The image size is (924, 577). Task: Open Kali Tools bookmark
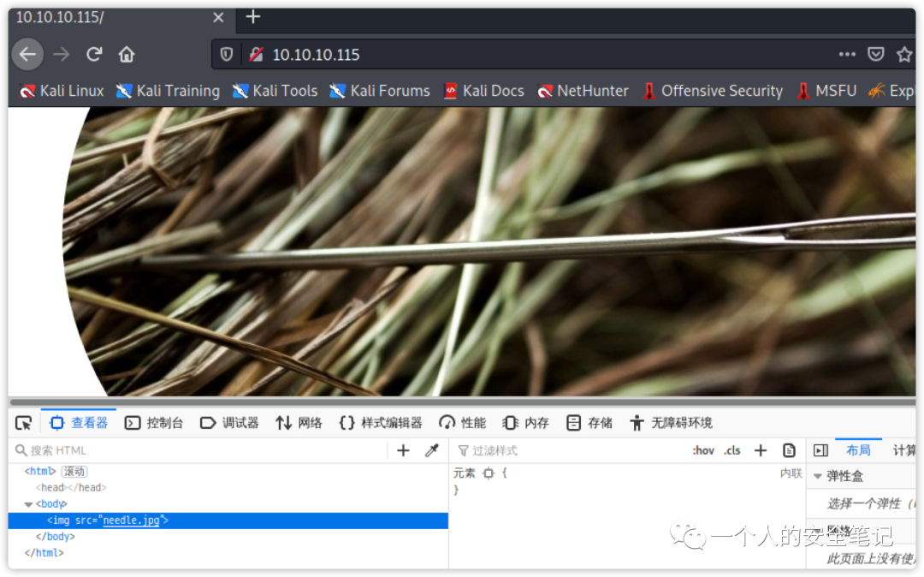275,91
